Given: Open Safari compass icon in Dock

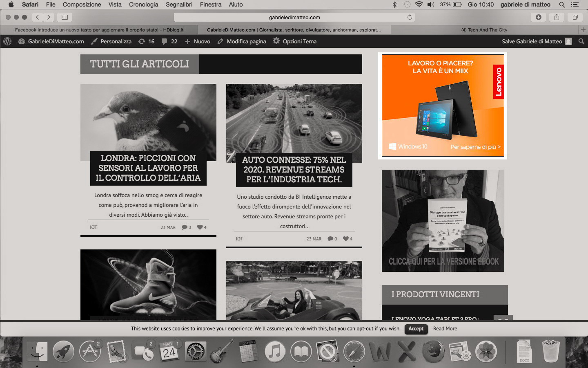Looking at the screenshot, I should pyautogui.click(x=354, y=351).
